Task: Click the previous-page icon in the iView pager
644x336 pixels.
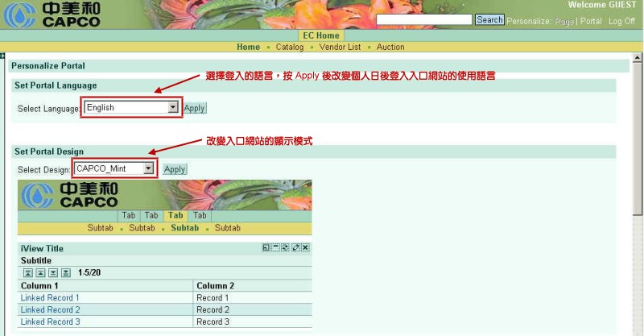Action: point(40,273)
